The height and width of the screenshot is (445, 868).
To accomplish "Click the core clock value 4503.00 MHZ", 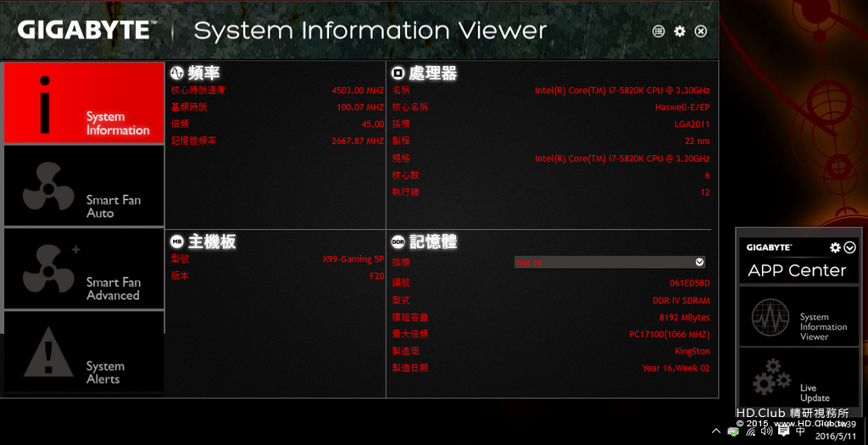I will [358, 90].
